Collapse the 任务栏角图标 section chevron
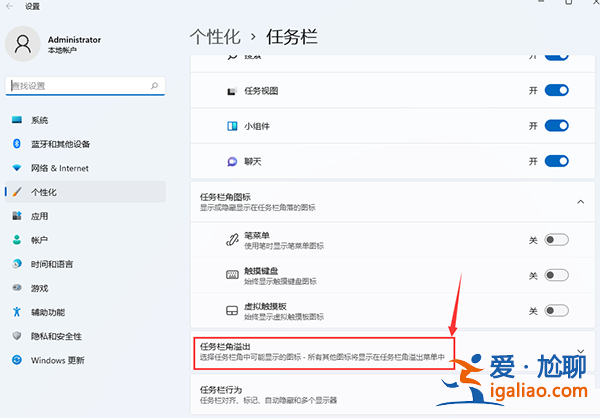The width and height of the screenshot is (600, 418). point(580,202)
